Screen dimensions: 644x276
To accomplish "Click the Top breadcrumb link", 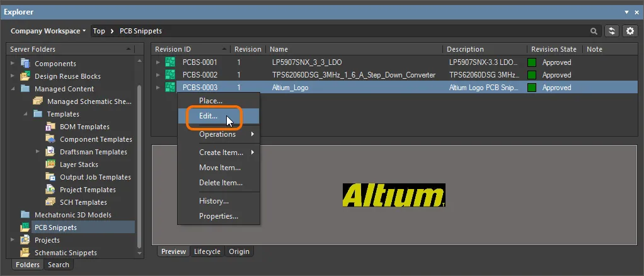I will click(99, 31).
